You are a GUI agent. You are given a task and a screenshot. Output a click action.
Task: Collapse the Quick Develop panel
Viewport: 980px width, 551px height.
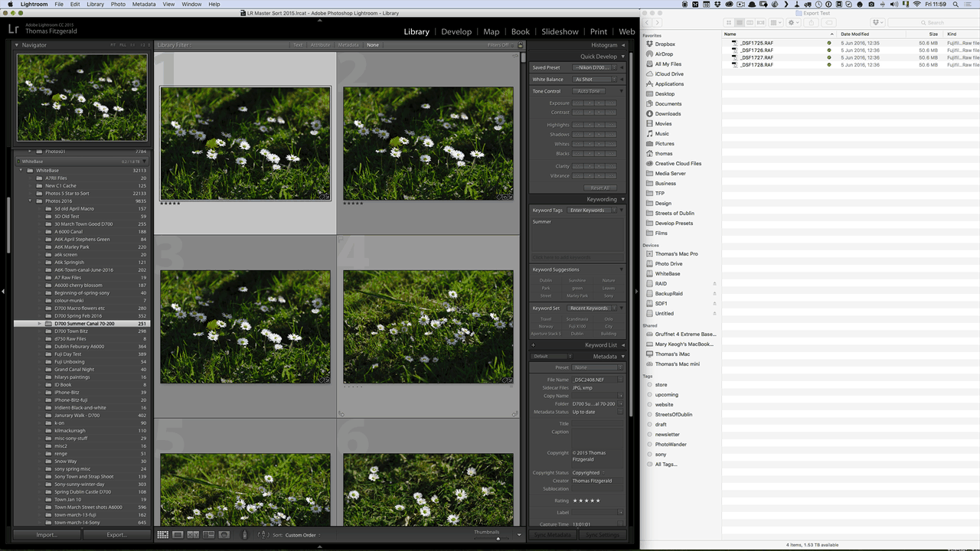622,57
